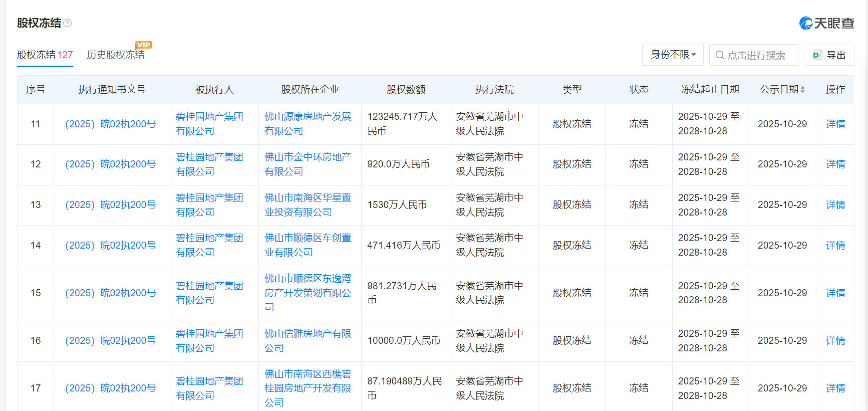Click 安徽省芜湖市中级人民法院 in row 14
Image resolution: width=868 pixels, height=411 pixels.
[490, 246]
